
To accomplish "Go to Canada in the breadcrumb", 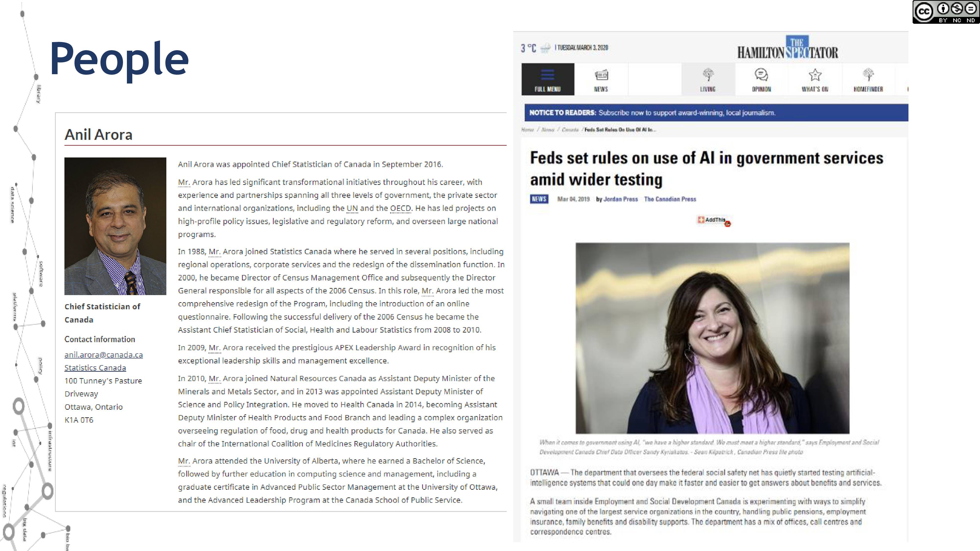I will pos(570,130).
